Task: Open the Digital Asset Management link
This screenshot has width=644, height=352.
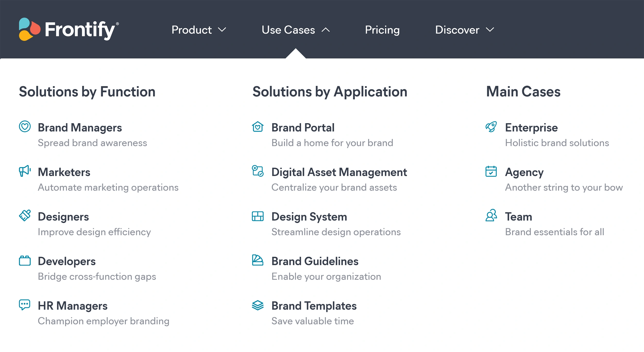Action: click(339, 172)
